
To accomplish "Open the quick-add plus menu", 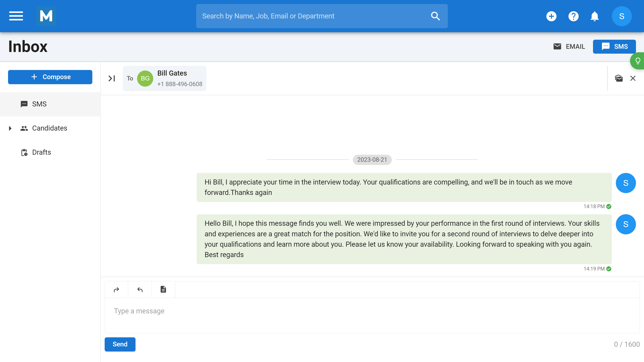I will [x=551, y=16].
